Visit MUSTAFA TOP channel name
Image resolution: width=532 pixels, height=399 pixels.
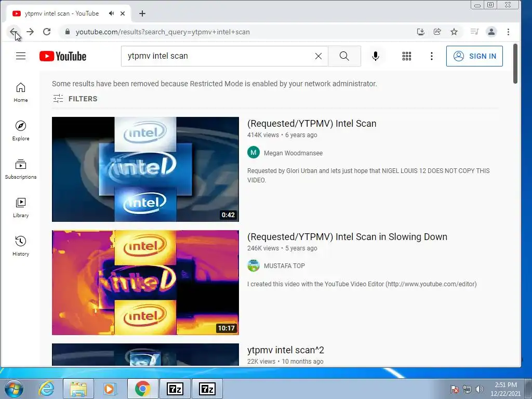click(x=284, y=266)
